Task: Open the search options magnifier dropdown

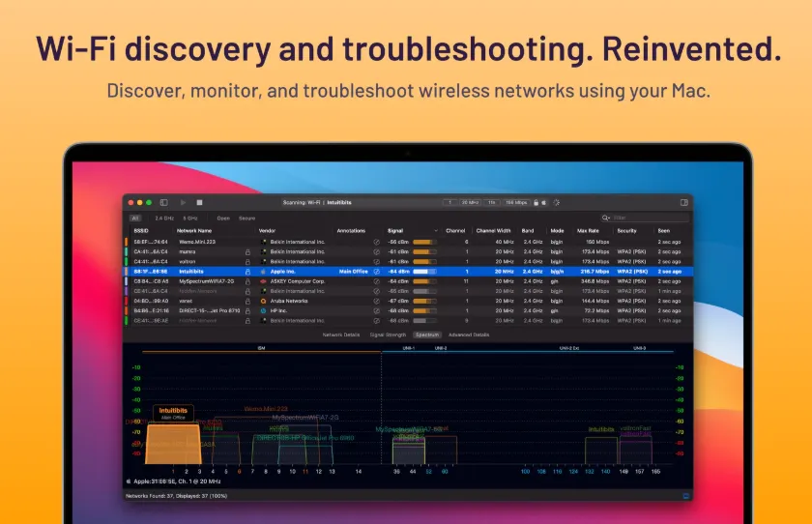Action: pos(606,218)
